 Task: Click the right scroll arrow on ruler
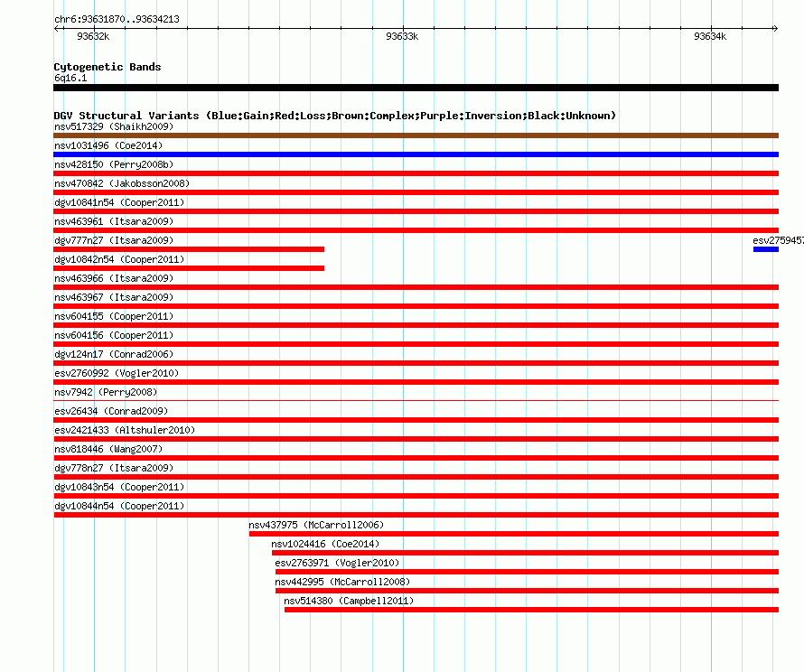(775, 28)
